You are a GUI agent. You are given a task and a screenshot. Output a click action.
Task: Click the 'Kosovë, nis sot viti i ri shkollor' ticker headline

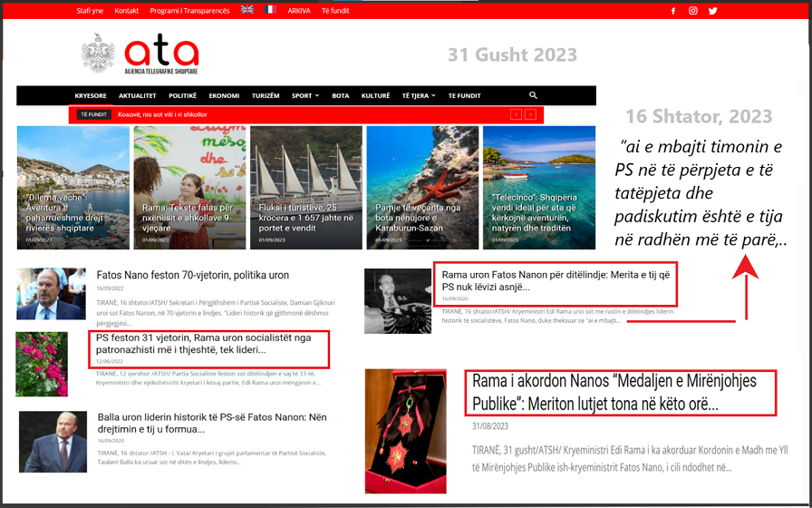(x=162, y=114)
